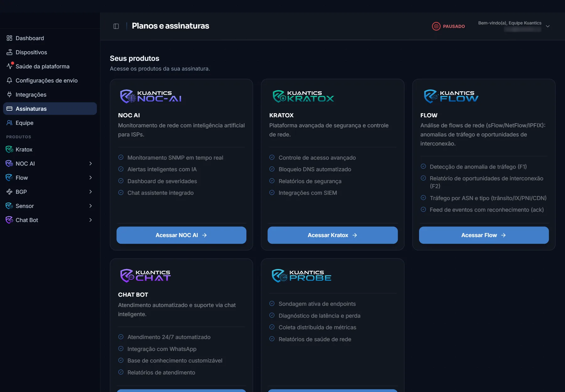
Task: Open the Dashboard menu item
Action: (50, 38)
